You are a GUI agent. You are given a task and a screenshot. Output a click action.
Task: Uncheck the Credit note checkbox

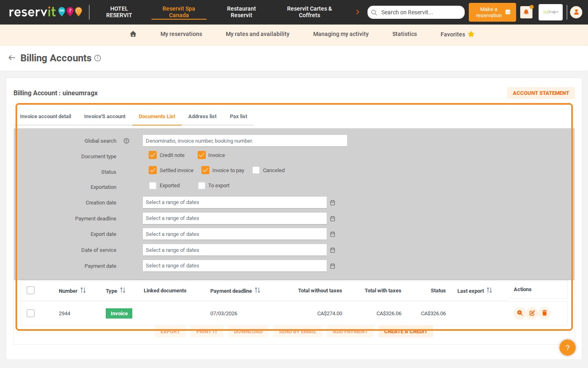click(x=153, y=155)
